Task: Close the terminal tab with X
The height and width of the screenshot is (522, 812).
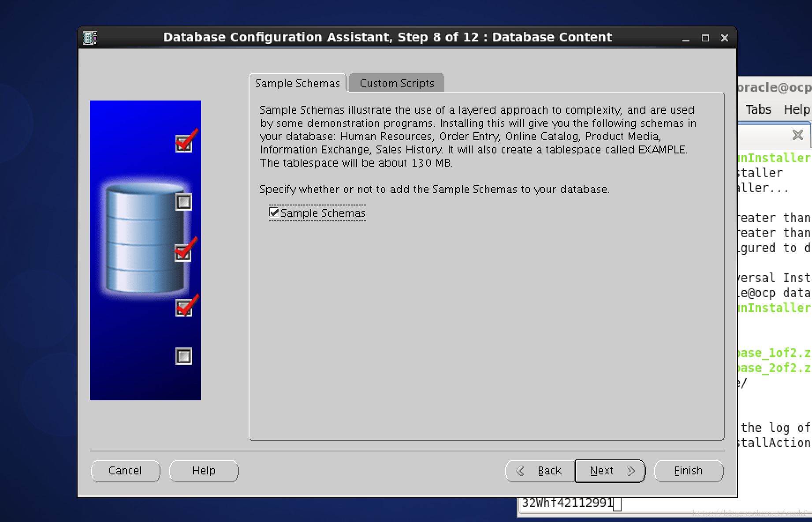Action: coord(798,135)
